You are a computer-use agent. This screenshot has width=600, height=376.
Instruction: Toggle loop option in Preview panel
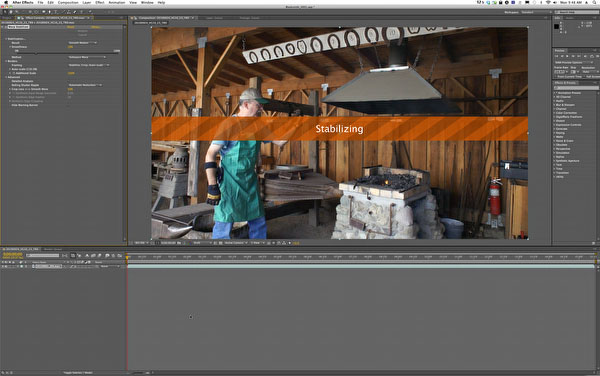click(592, 56)
